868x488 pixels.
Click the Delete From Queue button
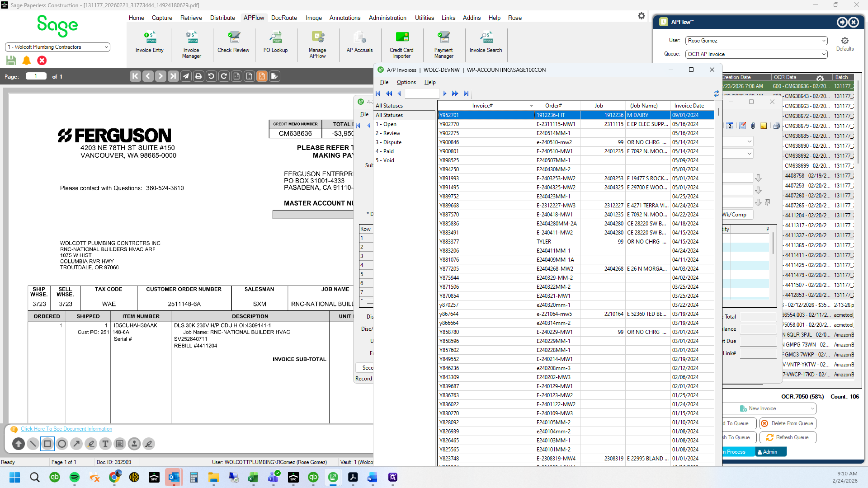pos(788,423)
